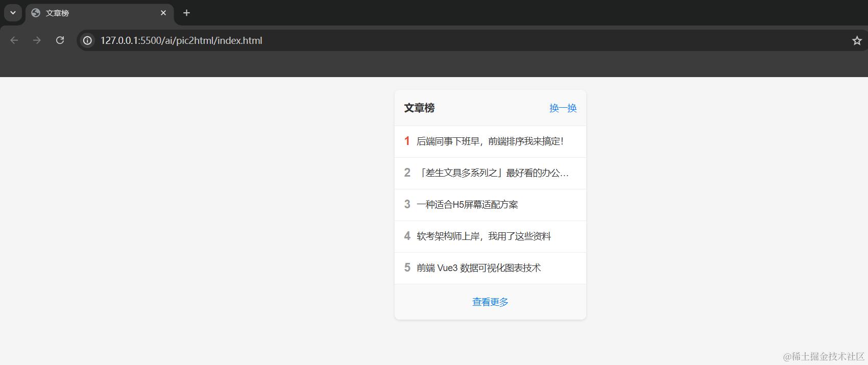This screenshot has height=365, width=868.
Task: Open article 前端 Vue3 数据可视化图表技术
Action: click(x=478, y=268)
